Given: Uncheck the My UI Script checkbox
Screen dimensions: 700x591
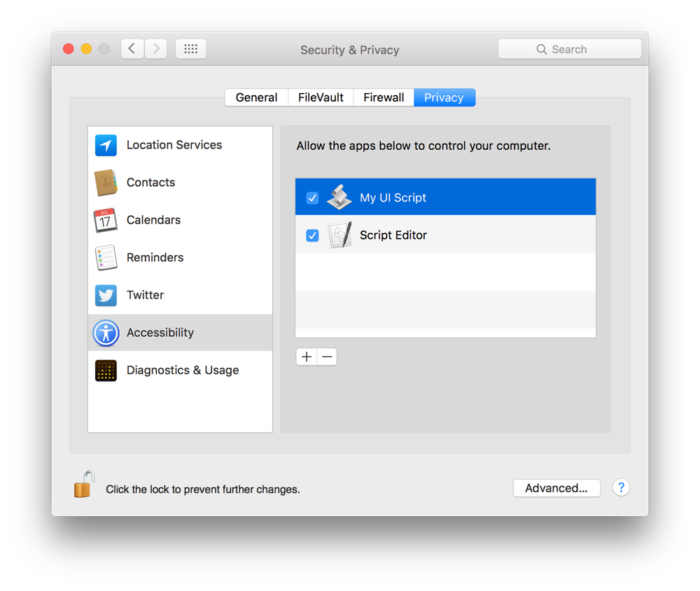Looking at the screenshot, I should coord(312,197).
